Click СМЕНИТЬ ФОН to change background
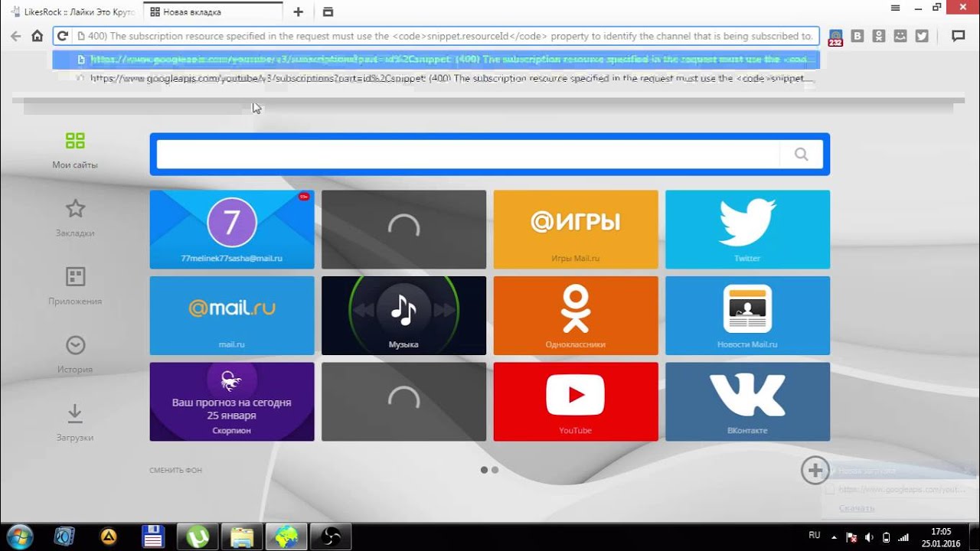Viewport: 980px width, 551px height. point(175,471)
